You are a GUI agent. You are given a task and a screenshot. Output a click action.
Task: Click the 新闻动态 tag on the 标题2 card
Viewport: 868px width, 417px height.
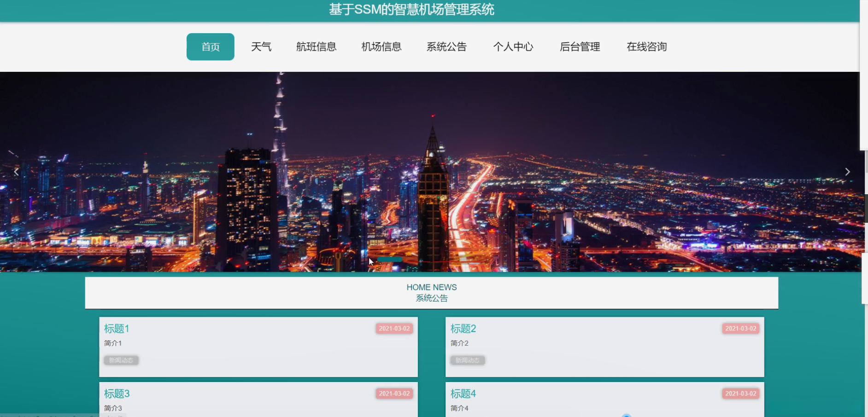click(468, 360)
